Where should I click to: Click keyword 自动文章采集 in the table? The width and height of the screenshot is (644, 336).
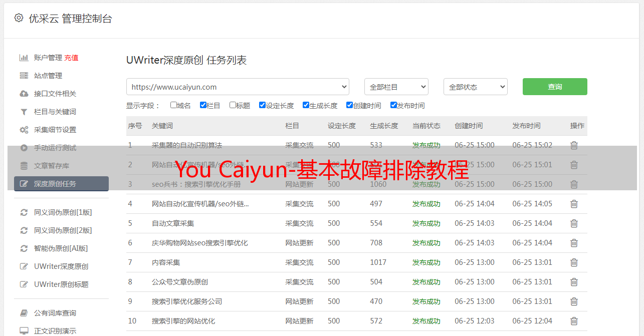pos(173,223)
